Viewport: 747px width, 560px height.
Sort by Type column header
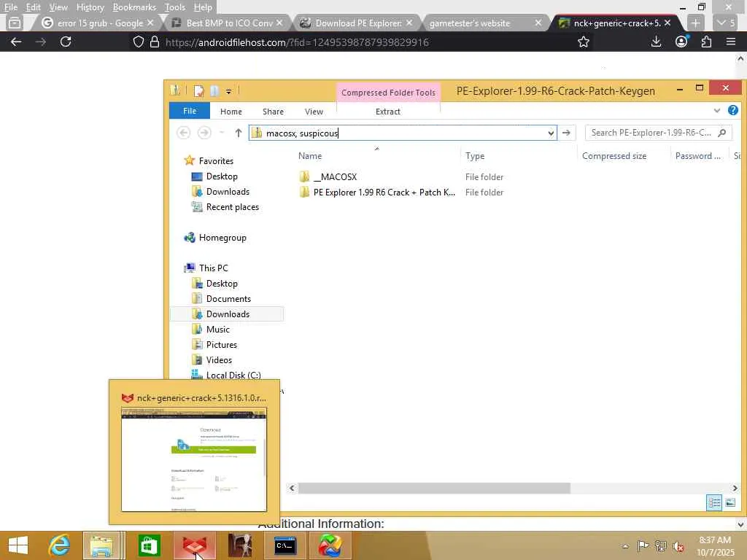tap(475, 156)
